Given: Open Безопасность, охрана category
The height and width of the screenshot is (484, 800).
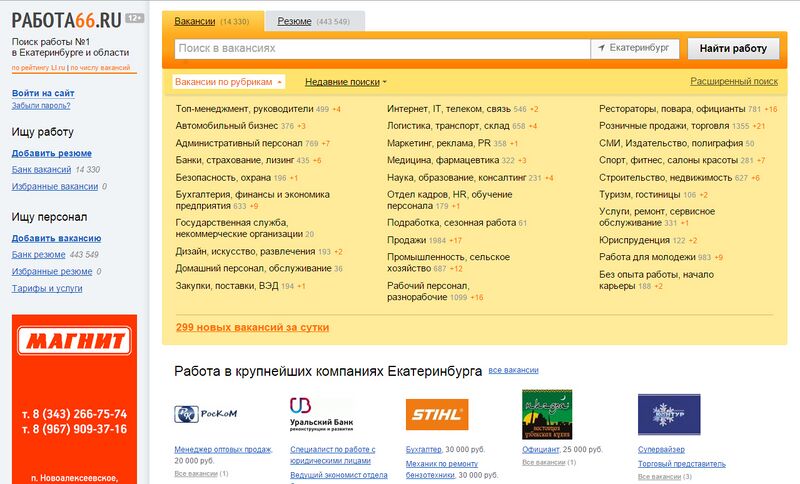Looking at the screenshot, I should pyautogui.click(x=223, y=177).
